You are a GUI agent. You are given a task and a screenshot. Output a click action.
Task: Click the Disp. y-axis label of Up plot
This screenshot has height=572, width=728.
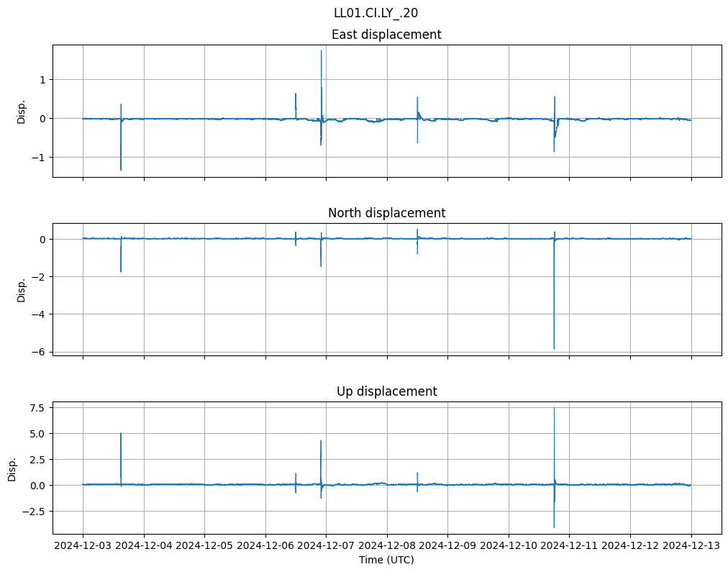(12, 469)
